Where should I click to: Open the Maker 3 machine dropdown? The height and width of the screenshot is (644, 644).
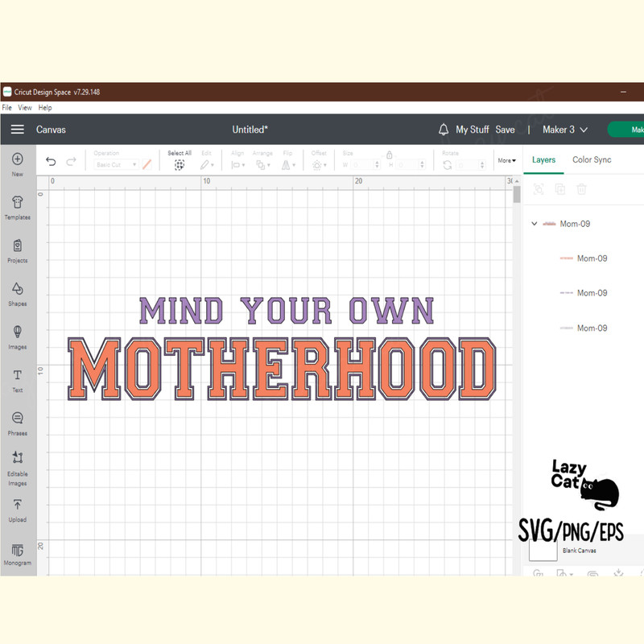click(x=564, y=130)
